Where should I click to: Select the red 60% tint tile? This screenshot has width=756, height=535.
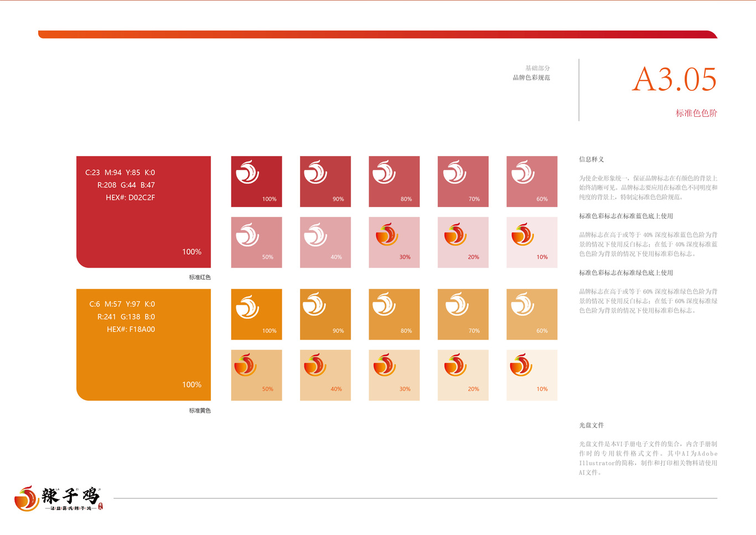pyautogui.click(x=532, y=182)
